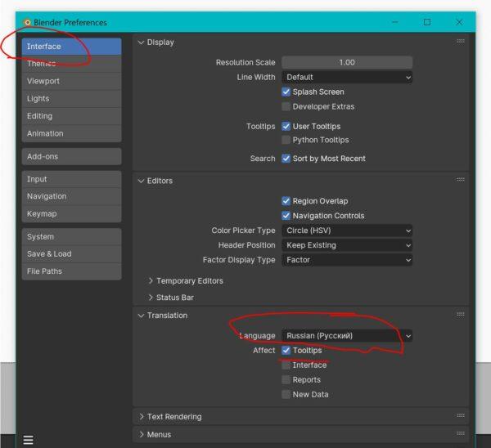Expand the Text Rendering panel
This screenshot has height=448, width=491.
pyautogui.click(x=142, y=417)
